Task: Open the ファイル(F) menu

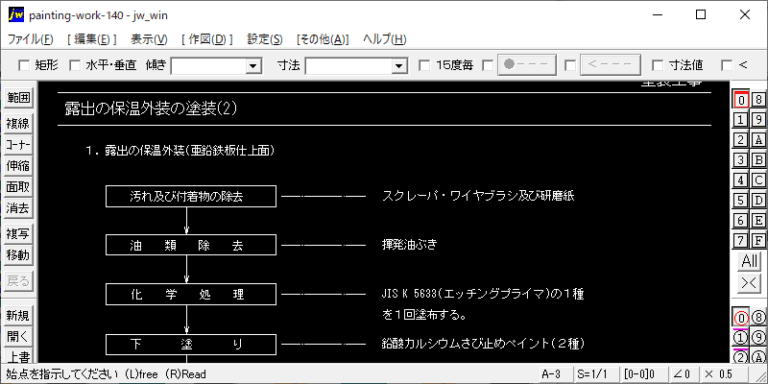Action: click(30, 40)
